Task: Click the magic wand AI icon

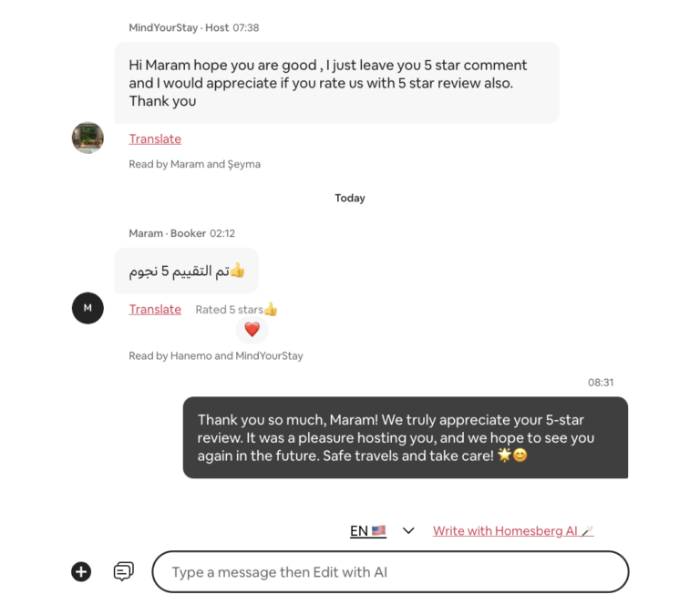Action: [588, 530]
